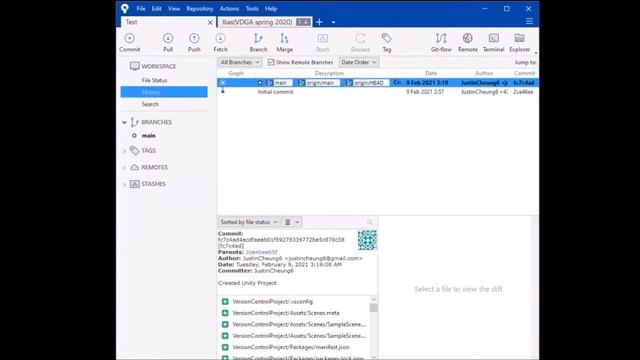The height and width of the screenshot is (360, 640).
Task: Open the Tools menu
Action: point(252,9)
